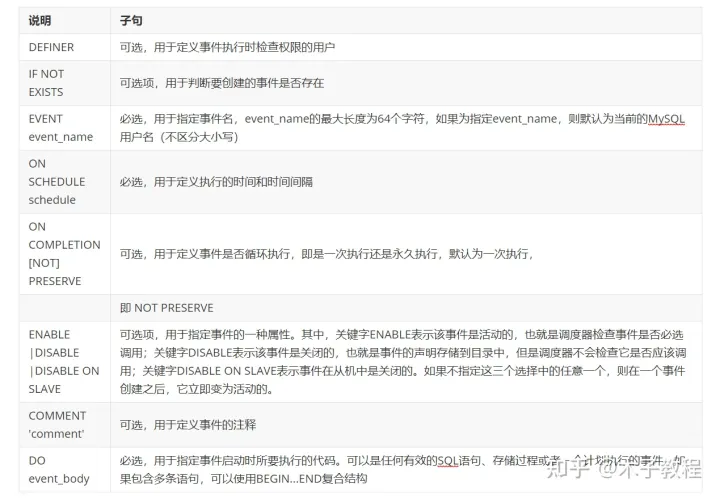
Task: Click the '说明' column header
Action: pos(64,21)
